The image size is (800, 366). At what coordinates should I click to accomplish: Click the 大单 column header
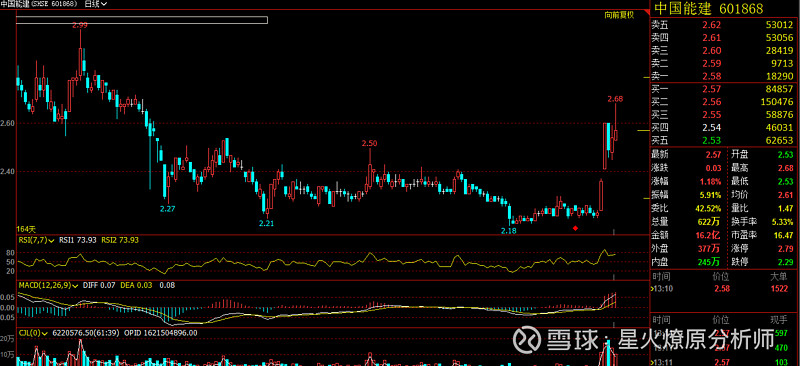pos(778,276)
